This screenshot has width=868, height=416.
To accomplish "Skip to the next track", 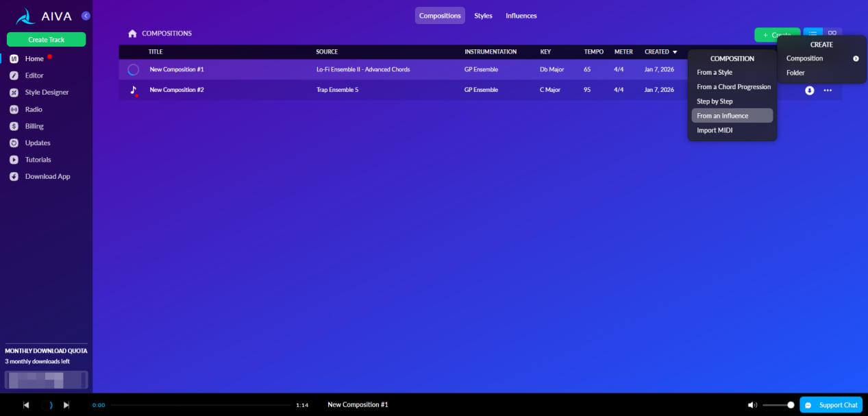I will pos(66,405).
